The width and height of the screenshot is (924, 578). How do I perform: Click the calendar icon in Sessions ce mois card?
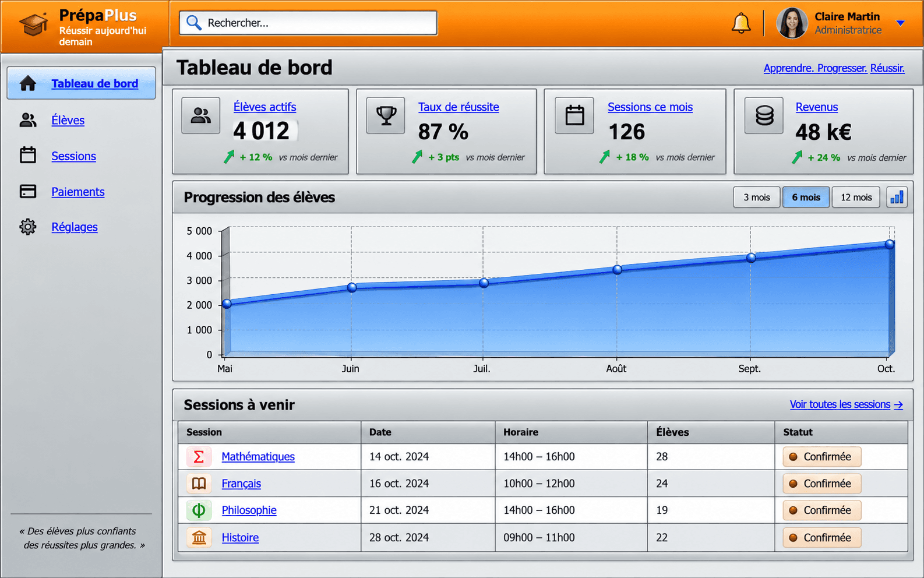(x=574, y=115)
